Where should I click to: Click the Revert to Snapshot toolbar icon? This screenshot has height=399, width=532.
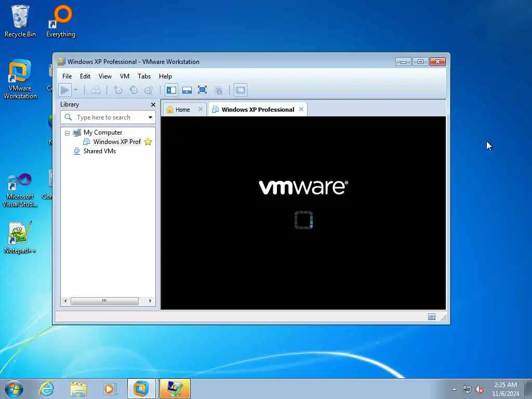tap(134, 90)
